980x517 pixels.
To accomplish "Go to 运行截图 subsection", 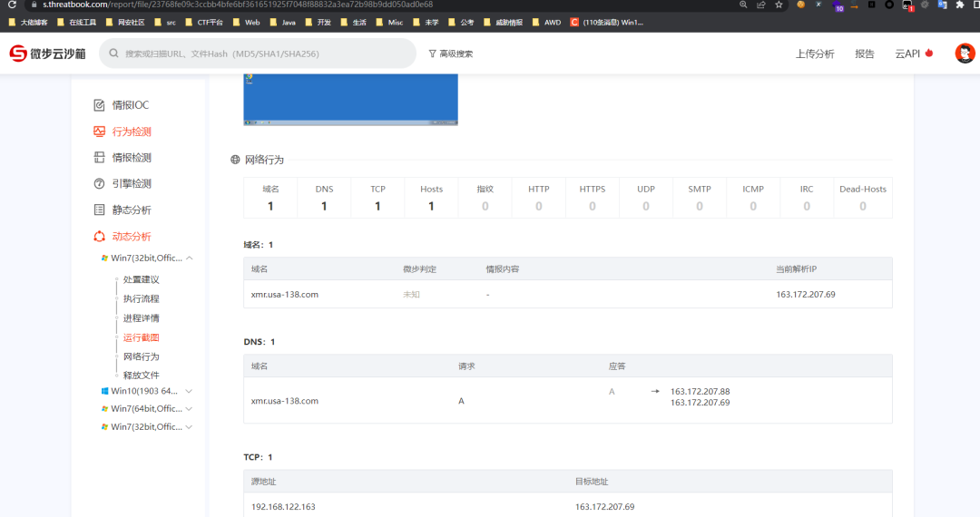I will click(141, 337).
